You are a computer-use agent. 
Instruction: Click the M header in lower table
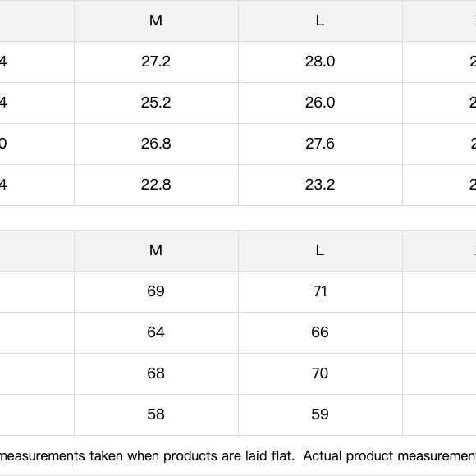[x=156, y=251]
